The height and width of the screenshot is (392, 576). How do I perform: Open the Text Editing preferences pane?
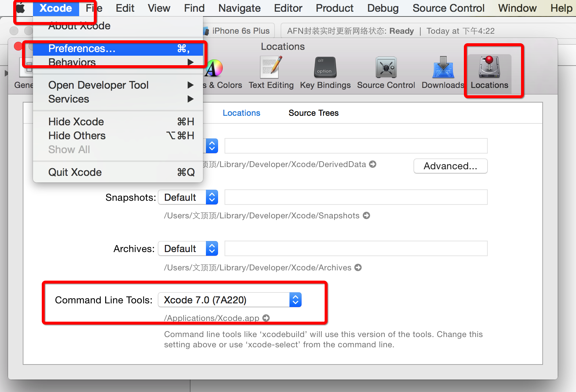(x=271, y=73)
